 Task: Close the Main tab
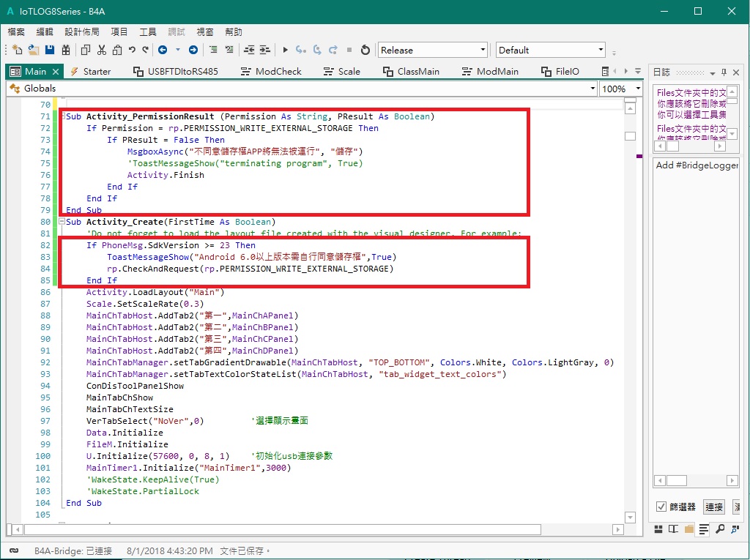click(56, 71)
